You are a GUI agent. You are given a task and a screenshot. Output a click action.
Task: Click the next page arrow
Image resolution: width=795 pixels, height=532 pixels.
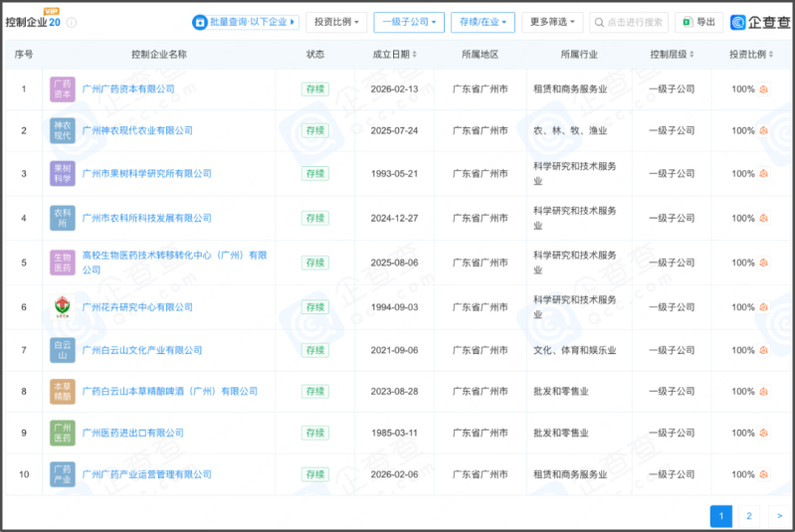click(780, 516)
